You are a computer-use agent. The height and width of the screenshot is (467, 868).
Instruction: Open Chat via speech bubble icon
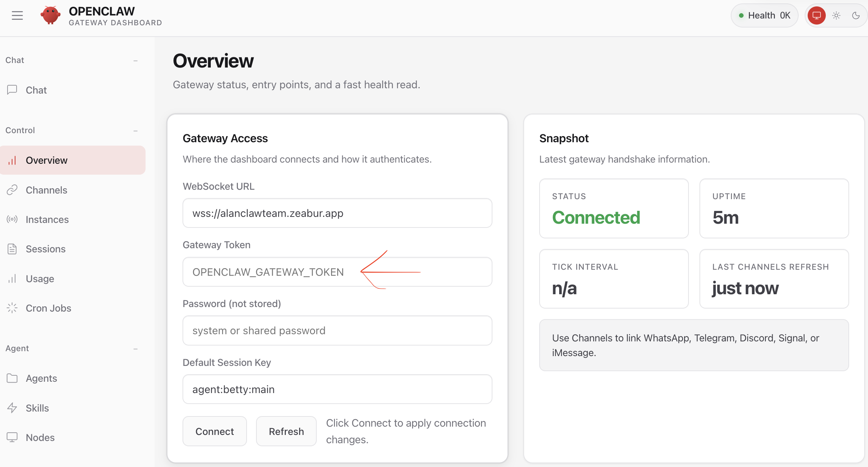pos(12,90)
